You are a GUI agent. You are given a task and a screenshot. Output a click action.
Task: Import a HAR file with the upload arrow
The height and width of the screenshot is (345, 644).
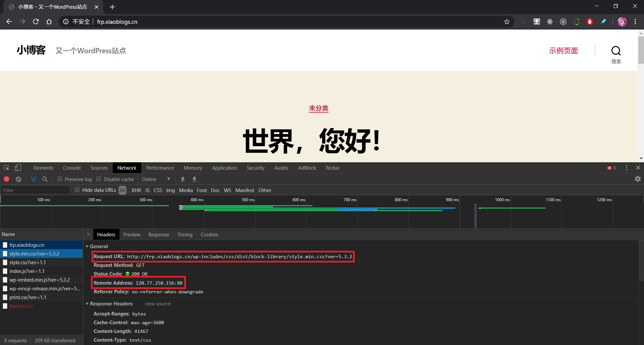[183, 179]
